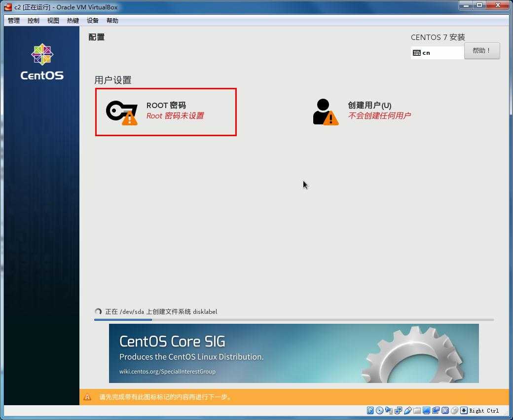Screen dimensions: 513x420
Task: Click the hard disk status icon
Action: click(370, 411)
